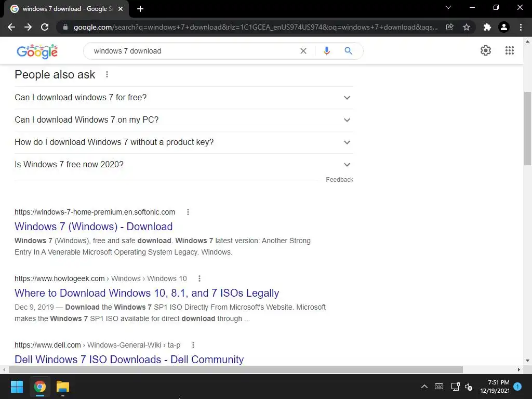Open howtogeek result's three-dot menu
This screenshot has width=532, height=399.
[199, 278]
